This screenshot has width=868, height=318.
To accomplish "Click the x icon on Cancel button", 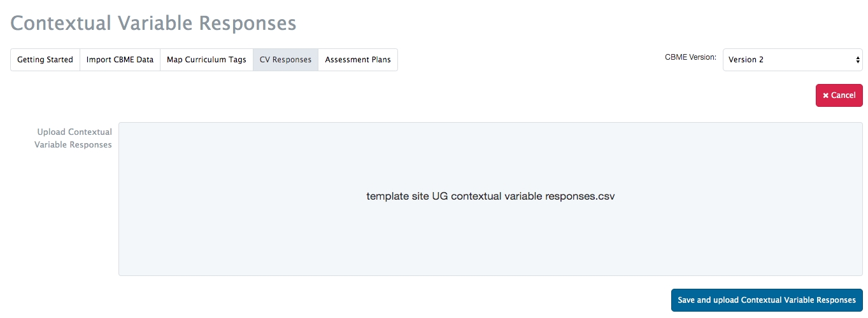I will [x=825, y=95].
